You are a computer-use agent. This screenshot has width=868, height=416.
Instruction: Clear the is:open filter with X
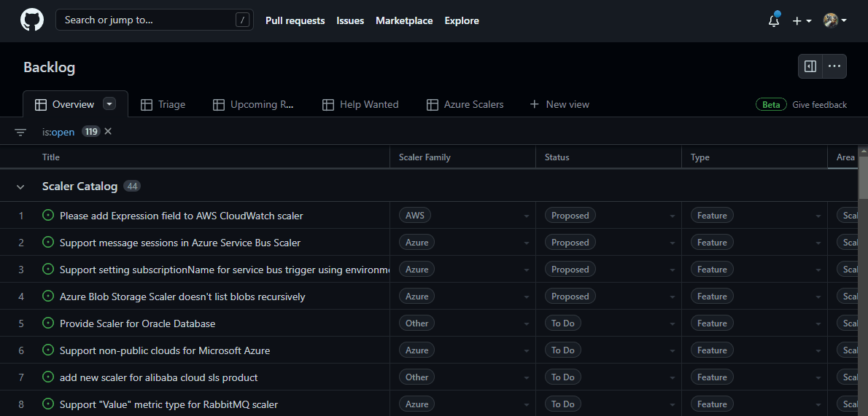click(x=108, y=132)
